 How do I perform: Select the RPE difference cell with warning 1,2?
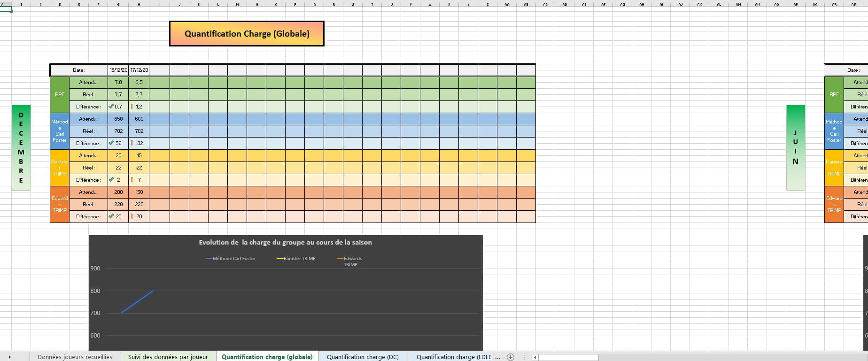pos(139,107)
